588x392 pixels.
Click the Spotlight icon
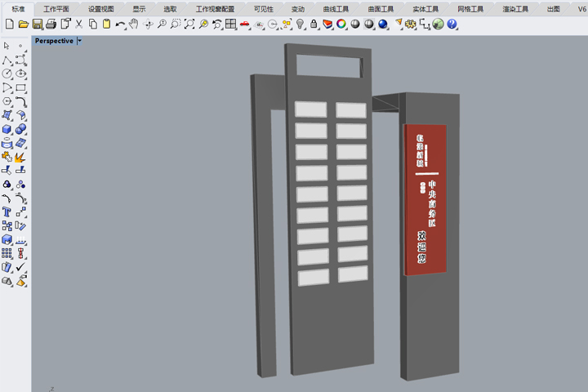click(399, 24)
